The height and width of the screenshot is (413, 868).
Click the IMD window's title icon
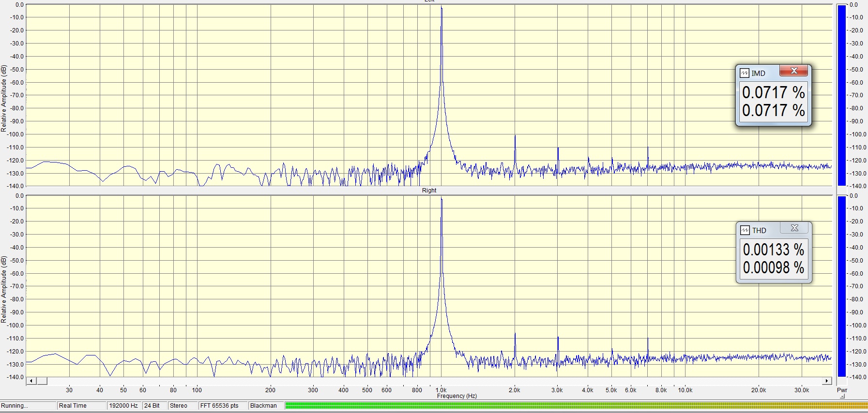[x=745, y=73]
